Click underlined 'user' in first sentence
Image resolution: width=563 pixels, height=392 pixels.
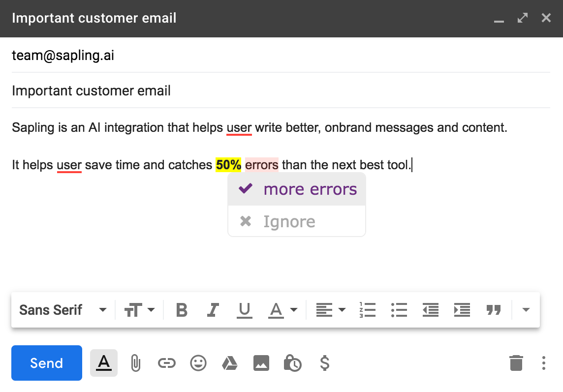point(239,128)
